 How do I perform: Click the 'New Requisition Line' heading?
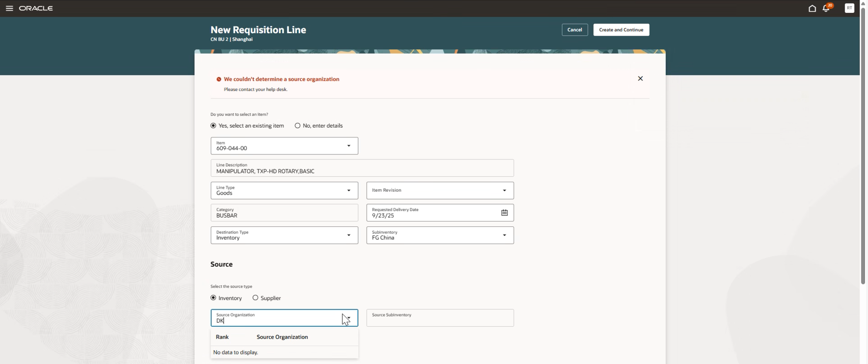pyautogui.click(x=258, y=30)
